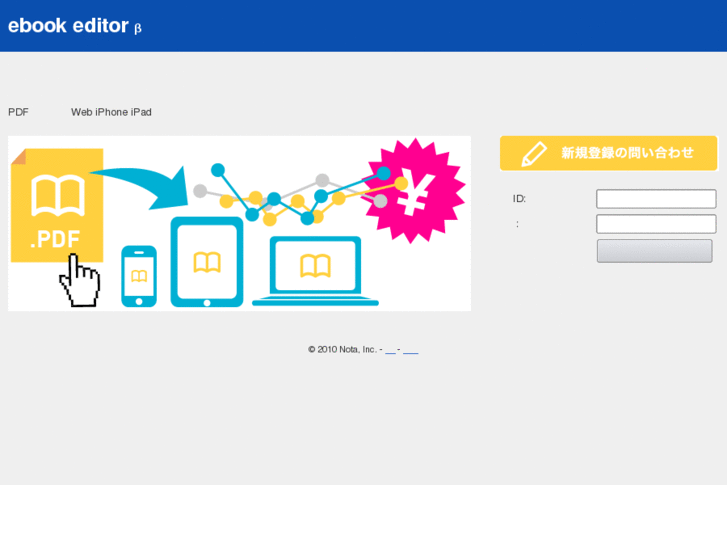
Task: Click the hand cursor graphic below the PDF icon
Action: coord(80,281)
